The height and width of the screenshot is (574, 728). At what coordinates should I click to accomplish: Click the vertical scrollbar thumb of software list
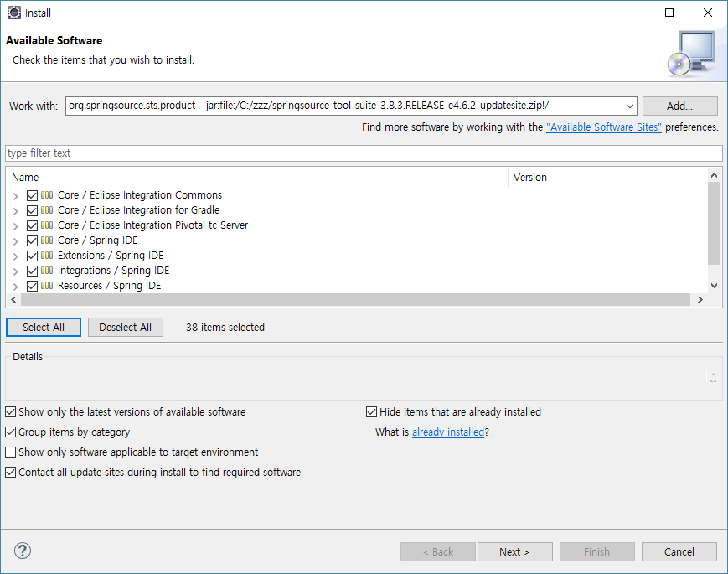pos(714,224)
